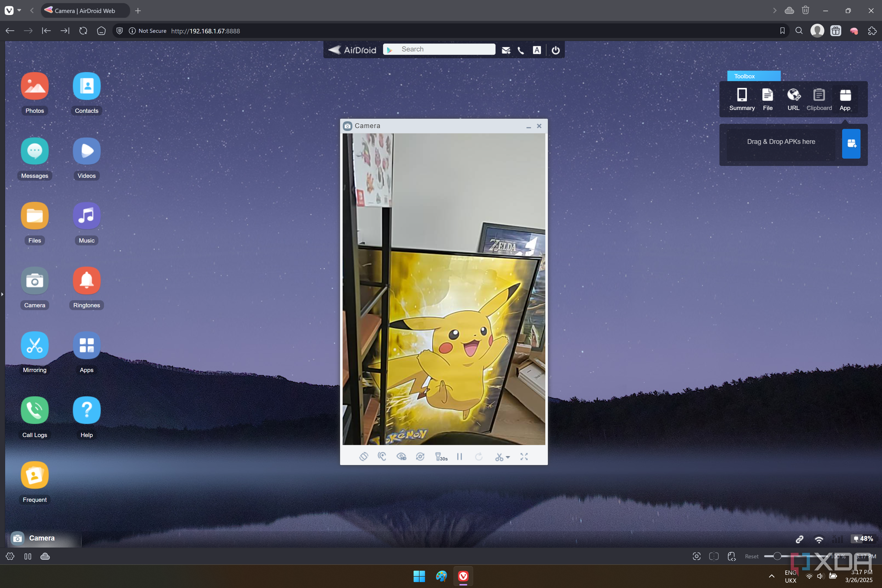Pause the camera live stream
Screen dimensions: 882x588
click(459, 456)
